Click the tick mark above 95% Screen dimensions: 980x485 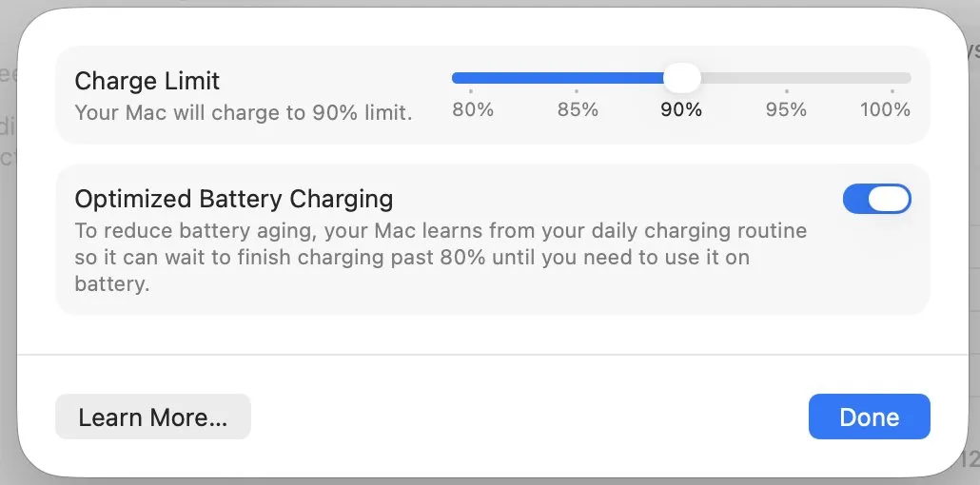point(786,92)
